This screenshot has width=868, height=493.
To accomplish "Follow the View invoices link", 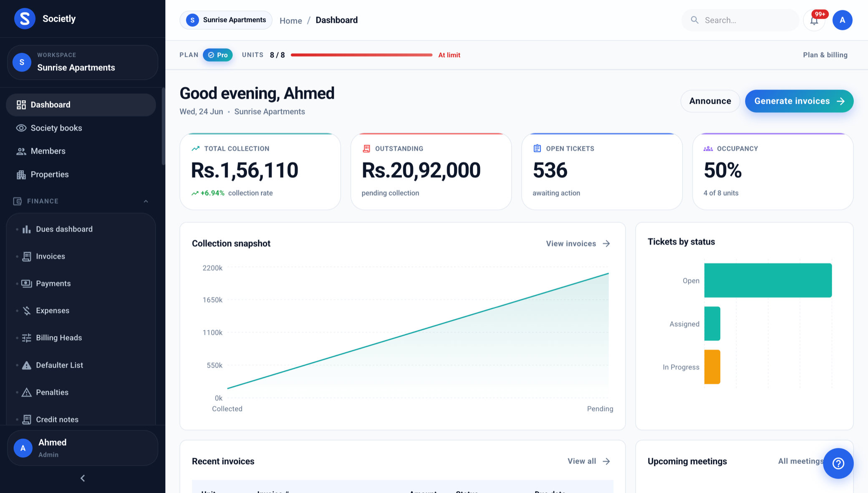I will (578, 243).
